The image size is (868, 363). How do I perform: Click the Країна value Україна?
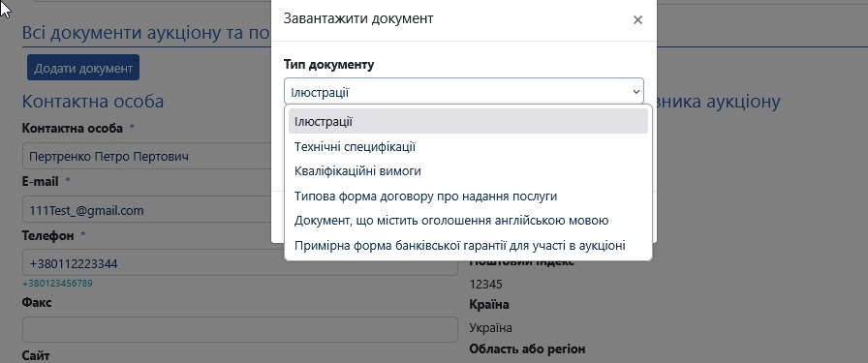pos(490,327)
